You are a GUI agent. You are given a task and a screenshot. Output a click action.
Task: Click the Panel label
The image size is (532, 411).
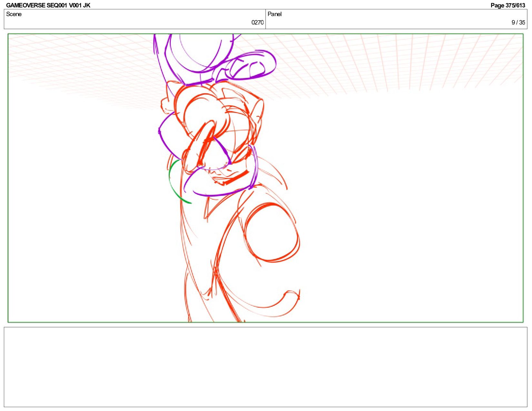(x=274, y=14)
